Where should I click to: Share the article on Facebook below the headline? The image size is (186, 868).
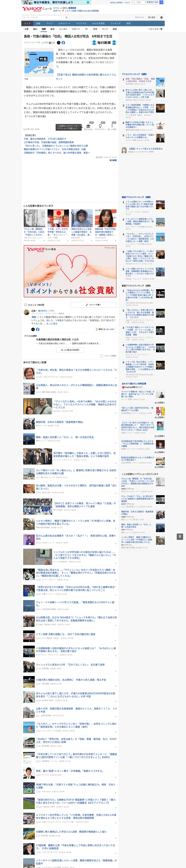[63, 43]
